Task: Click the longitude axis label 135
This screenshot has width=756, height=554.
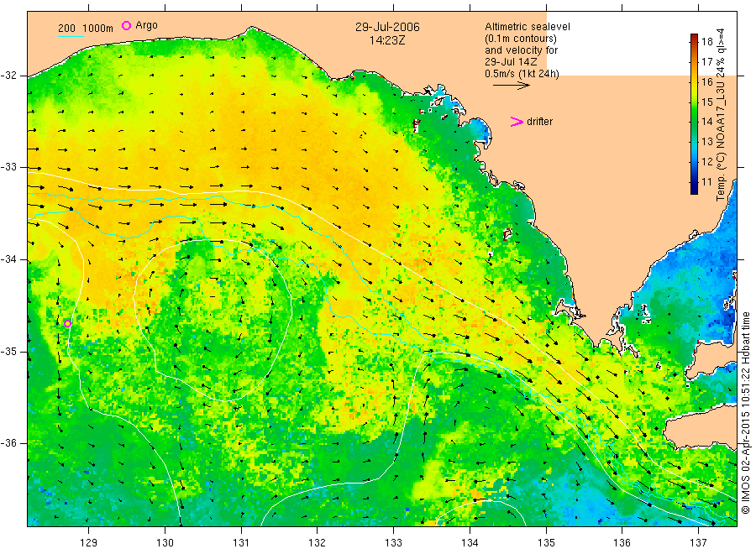Action: pos(546,542)
